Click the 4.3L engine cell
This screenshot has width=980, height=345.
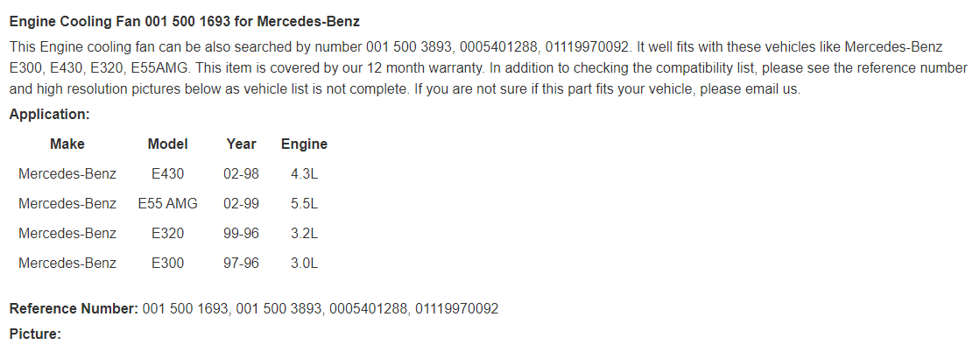(x=305, y=173)
